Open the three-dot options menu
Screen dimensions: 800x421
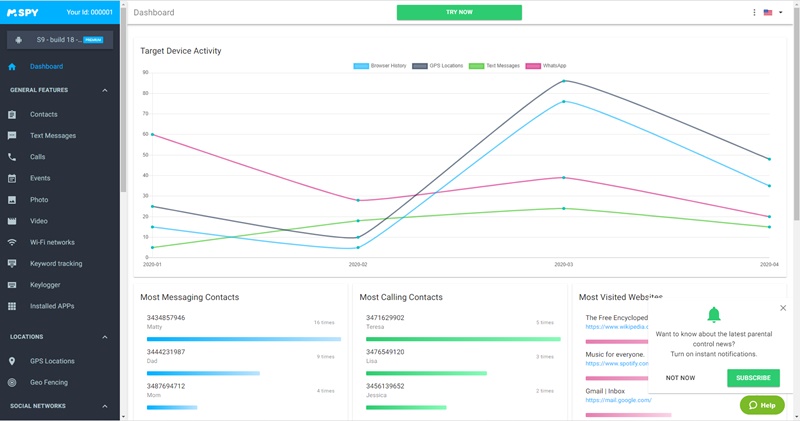pyautogui.click(x=754, y=13)
